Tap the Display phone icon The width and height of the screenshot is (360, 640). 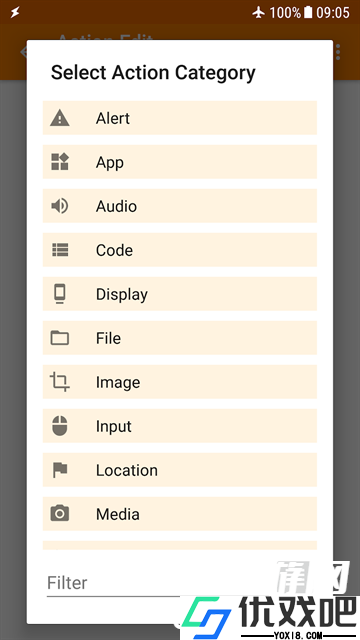click(x=60, y=294)
